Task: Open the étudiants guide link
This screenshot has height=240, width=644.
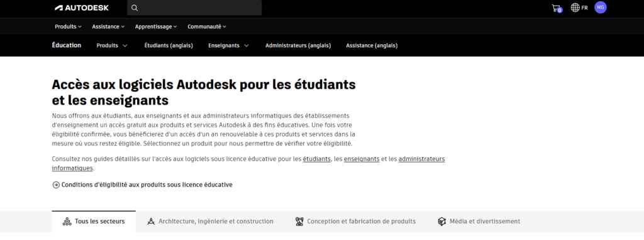Action: tap(317, 159)
